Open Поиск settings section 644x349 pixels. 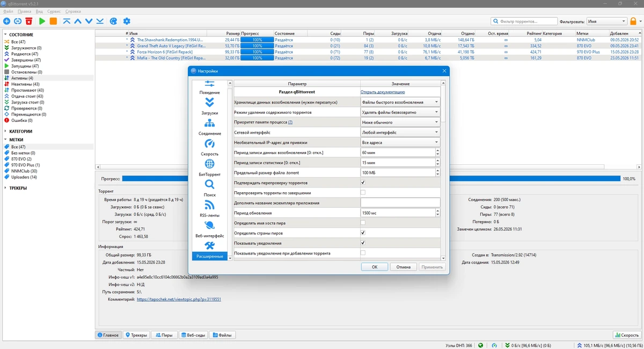[x=210, y=188]
